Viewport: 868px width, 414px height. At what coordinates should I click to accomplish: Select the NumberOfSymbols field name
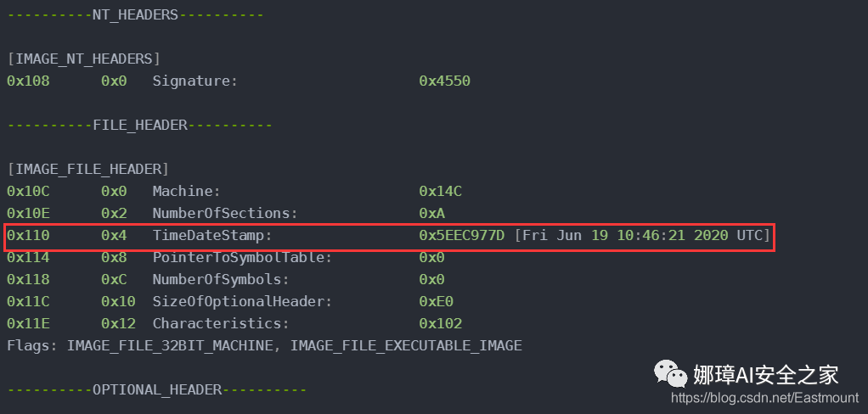pos(221,280)
